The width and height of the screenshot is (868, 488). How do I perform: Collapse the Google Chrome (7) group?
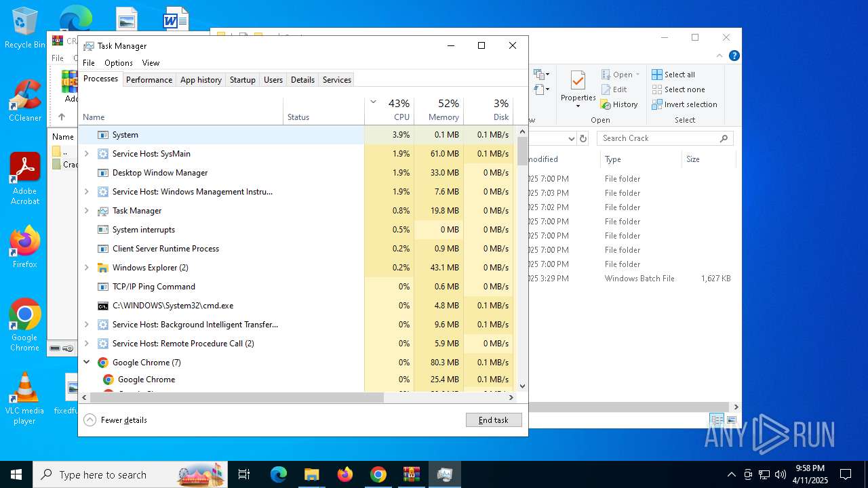pos(86,363)
